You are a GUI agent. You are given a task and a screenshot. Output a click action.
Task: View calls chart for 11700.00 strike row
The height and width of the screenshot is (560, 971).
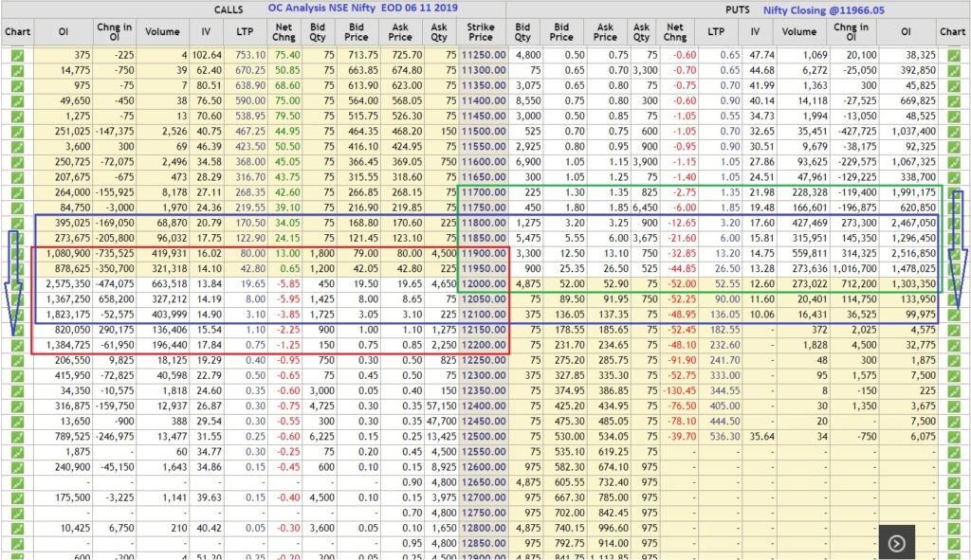tap(17, 192)
